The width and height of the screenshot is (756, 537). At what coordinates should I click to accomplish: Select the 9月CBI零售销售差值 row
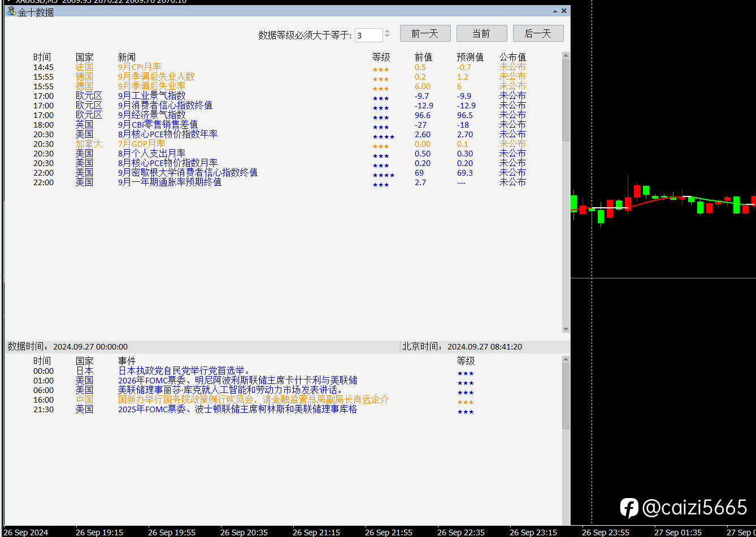click(280, 125)
